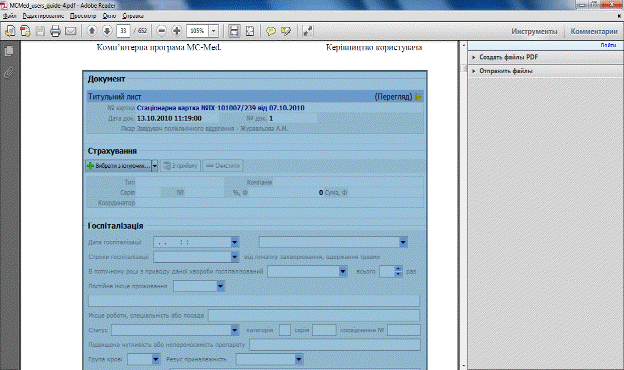
Task: Open the Справка menu
Action: pos(133,16)
